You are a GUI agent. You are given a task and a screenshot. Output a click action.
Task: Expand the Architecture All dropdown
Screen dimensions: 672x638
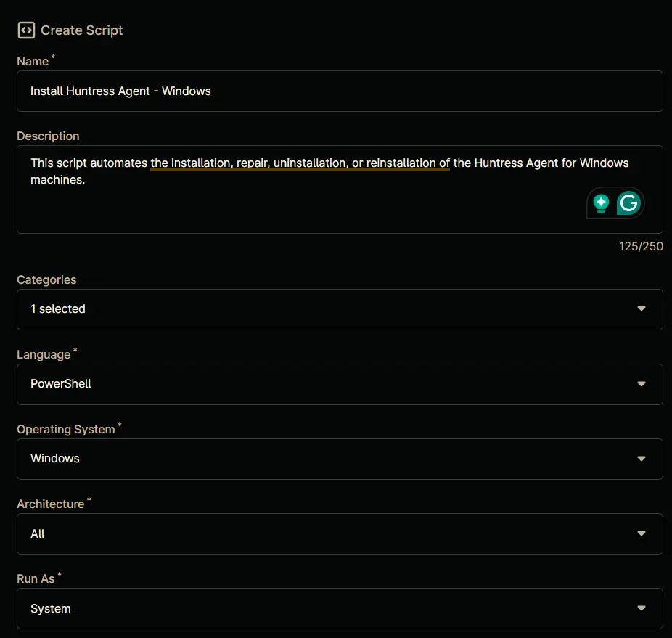coord(340,533)
